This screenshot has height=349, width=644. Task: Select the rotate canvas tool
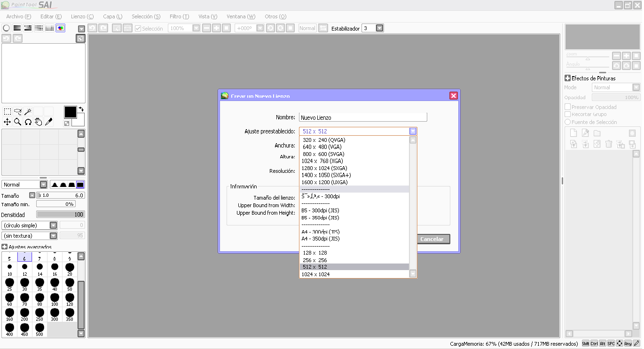pos(28,122)
